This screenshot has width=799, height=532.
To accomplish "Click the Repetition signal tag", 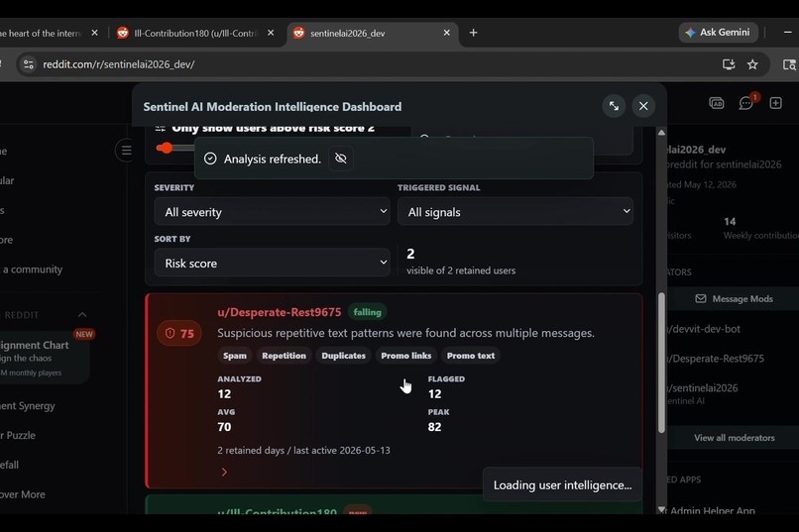I will coord(284,356).
